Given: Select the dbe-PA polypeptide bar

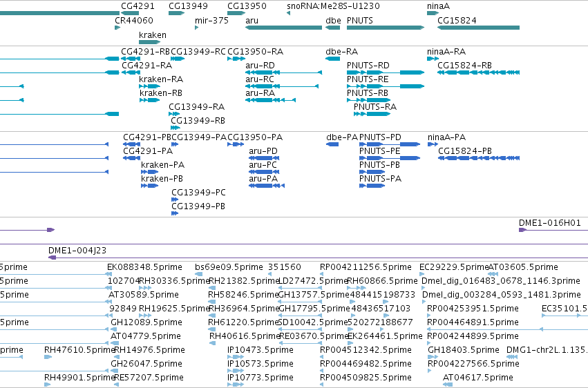Looking at the screenshot, I should [x=332, y=144].
